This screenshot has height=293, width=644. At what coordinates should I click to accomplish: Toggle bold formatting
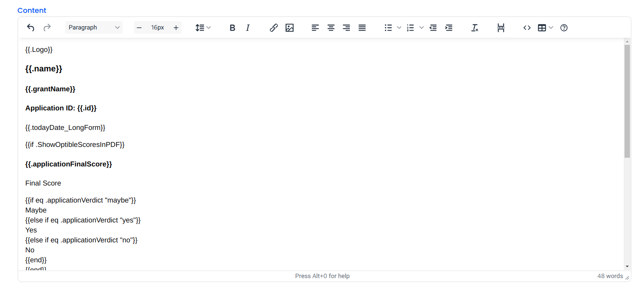(x=232, y=27)
